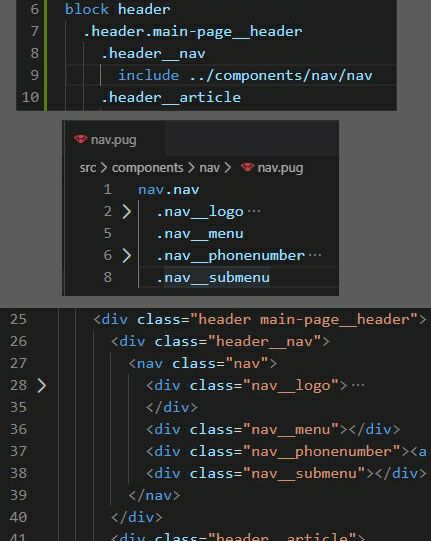The width and height of the screenshot is (431, 541).
Task: Click the '.nav__menu' code line
Action: [200, 234]
